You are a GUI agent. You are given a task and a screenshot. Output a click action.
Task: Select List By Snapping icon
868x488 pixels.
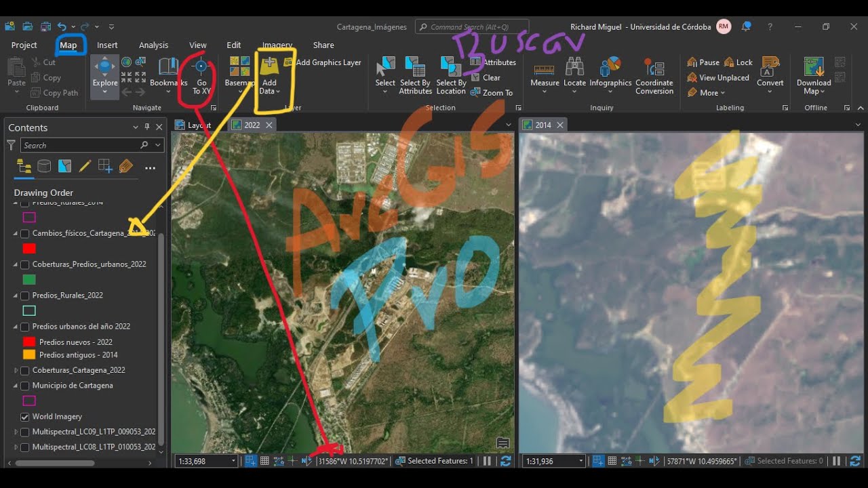pyautogui.click(x=105, y=167)
